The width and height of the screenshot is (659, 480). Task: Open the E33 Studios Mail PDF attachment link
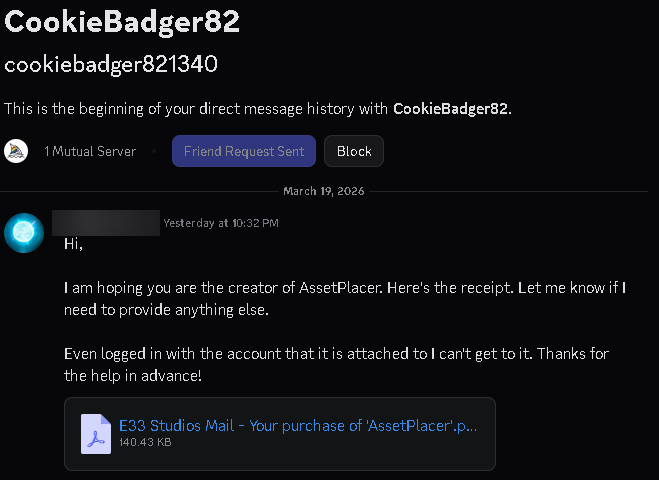click(x=298, y=425)
